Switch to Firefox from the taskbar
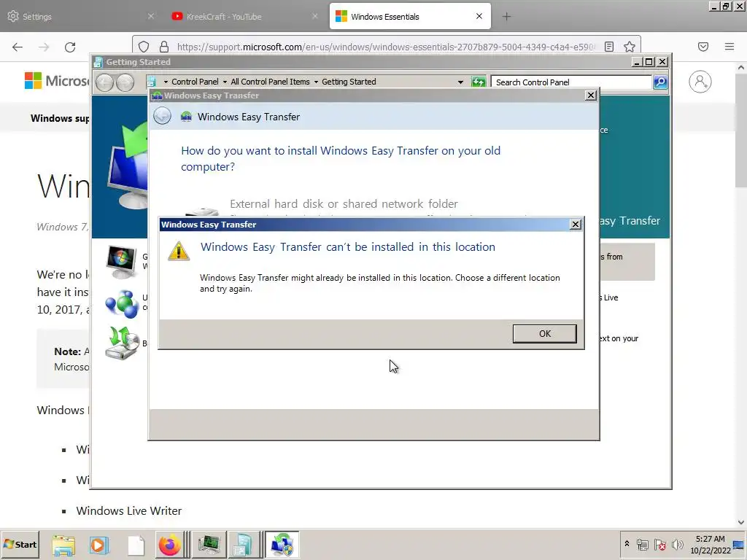Image resolution: width=747 pixels, height=560 pixels. point(169,545)
